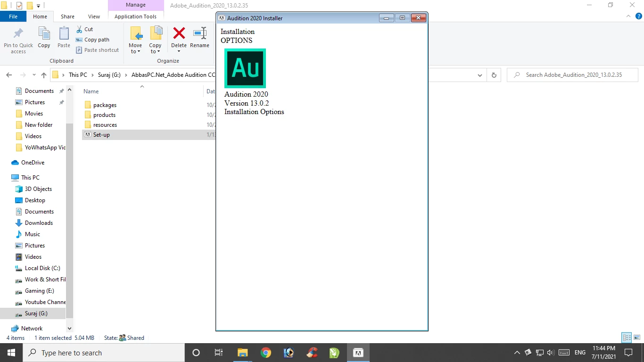Click New folder in the quick access toolbar
The width and height of the screenshot is (644, 362).
point(29,6)
